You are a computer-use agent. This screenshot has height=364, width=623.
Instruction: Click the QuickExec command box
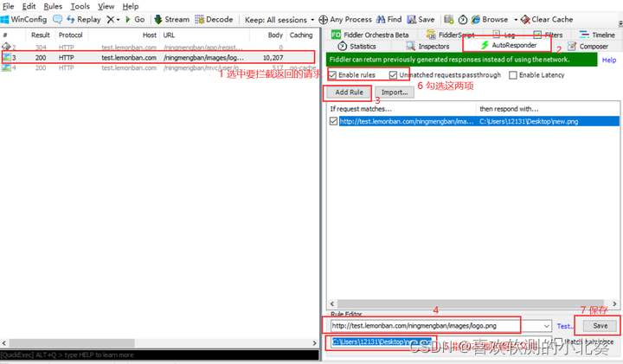pos(159,354)
